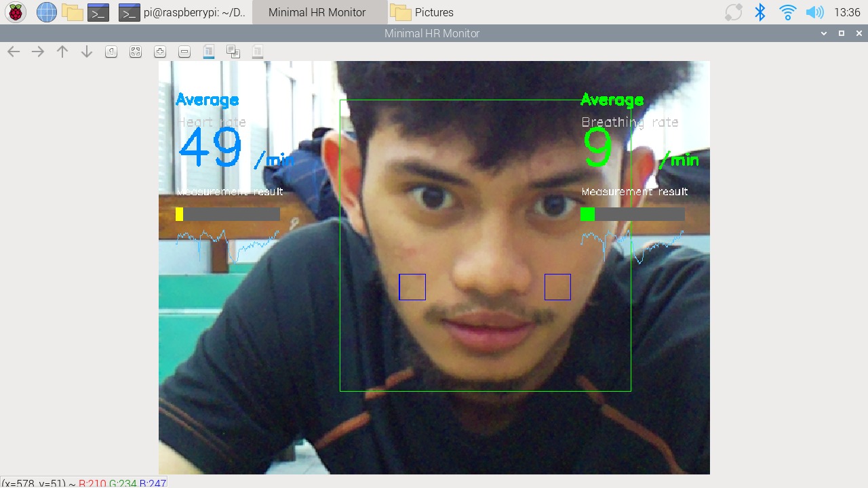
Task: Reset zoom to original size (1)
Action: pos(111,52)
